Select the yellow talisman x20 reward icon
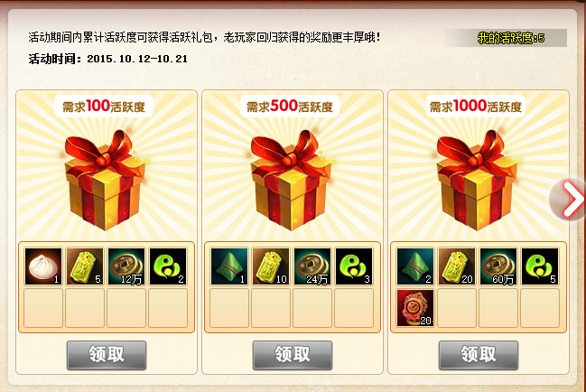 (x=457, y=266)
